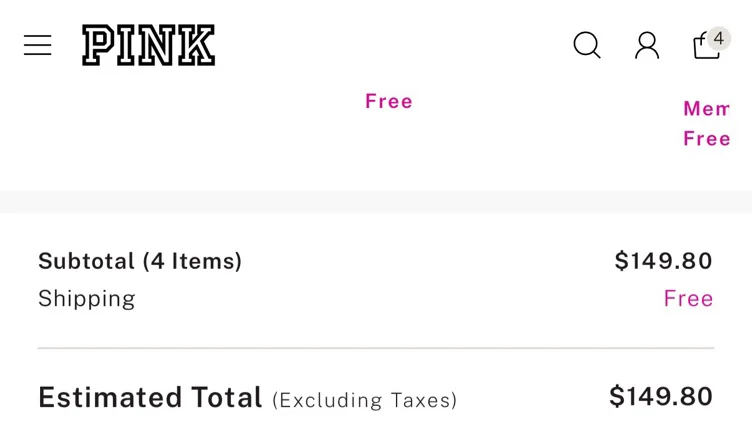Click the divider line above Estimated Total
Screen dimensions: 752x431
tap(376, 348)
